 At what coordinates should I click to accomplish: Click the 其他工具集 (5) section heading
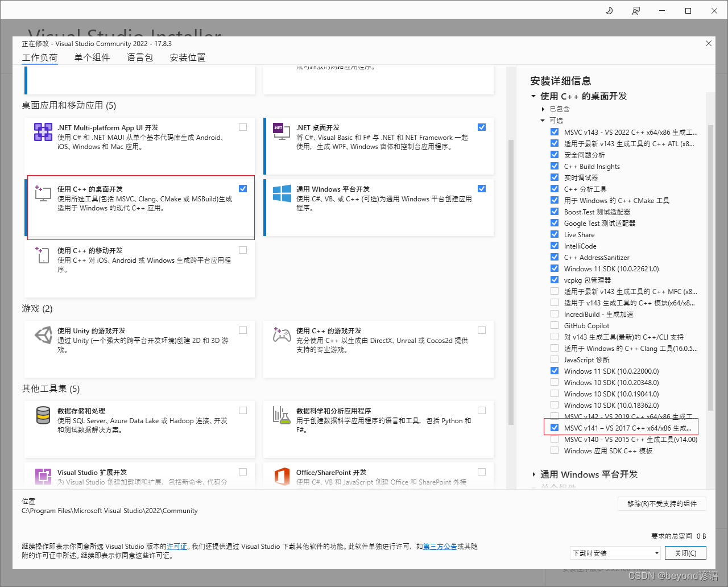pos(51,388)
